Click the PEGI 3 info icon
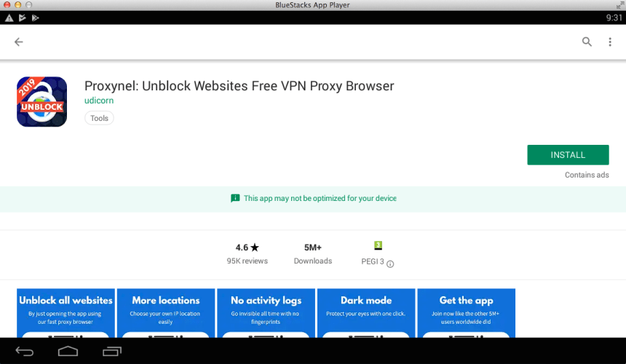This screenshot has width=626, height=364. pos(390,264)
